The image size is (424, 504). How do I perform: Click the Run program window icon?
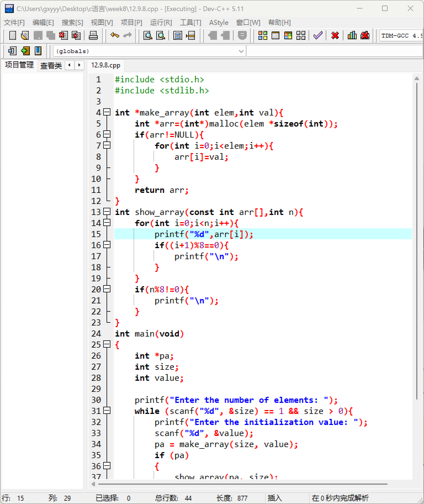tap(275, 35)
